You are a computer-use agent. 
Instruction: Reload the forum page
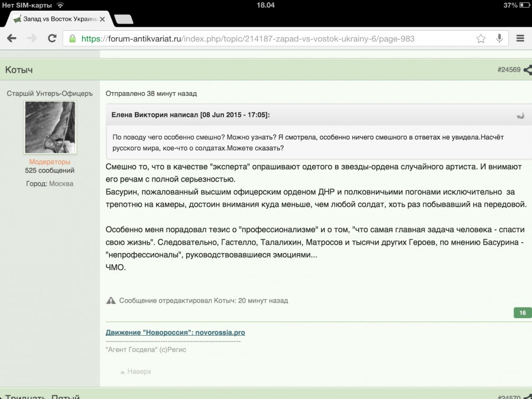click(x=52, y=38)
